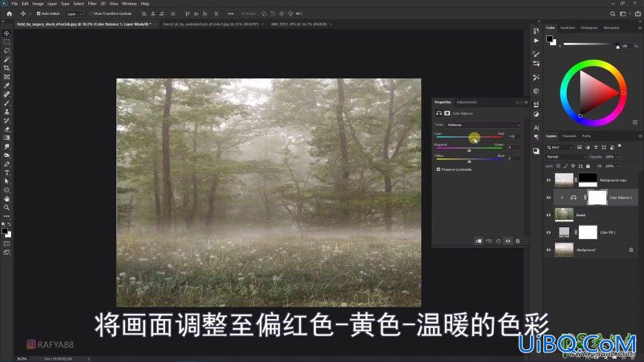
Task: Select the Crop tool
Action: [7, 68]
